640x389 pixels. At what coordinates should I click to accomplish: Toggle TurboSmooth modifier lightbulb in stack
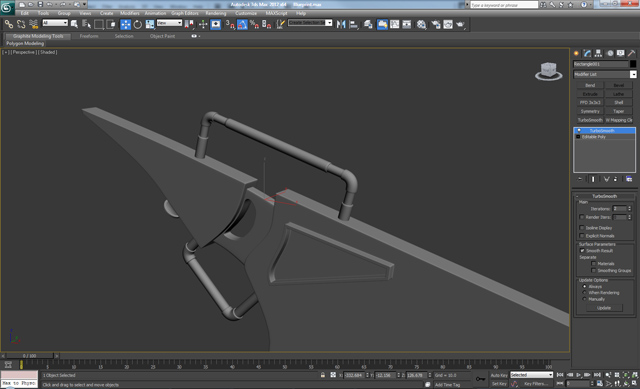(578, 131)
